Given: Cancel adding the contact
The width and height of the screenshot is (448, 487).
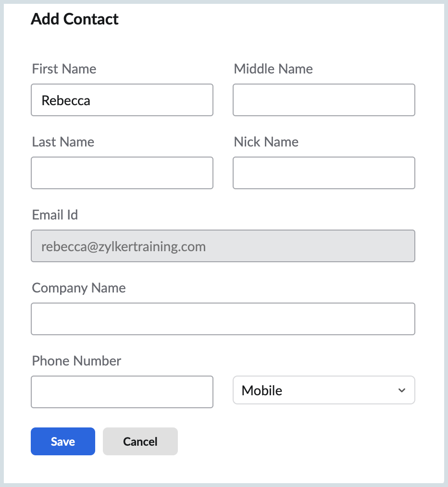Looking at the screenshot, I should (140, 441).
